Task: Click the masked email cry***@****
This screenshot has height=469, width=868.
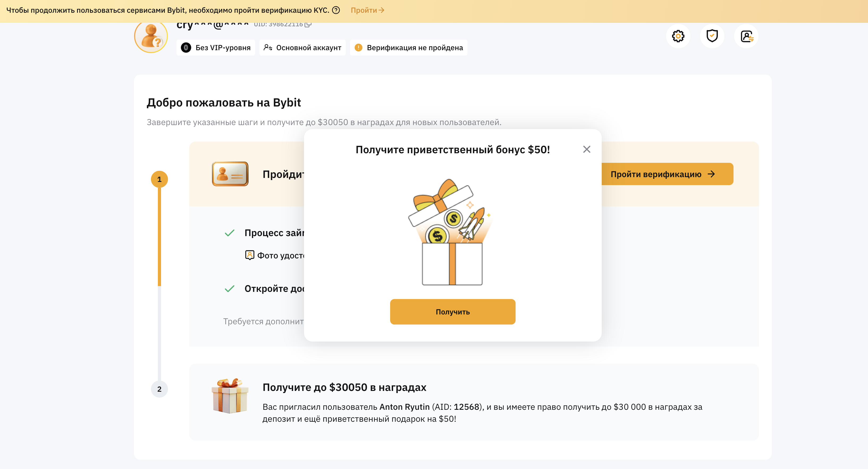Action: click(x=213, y=25)
